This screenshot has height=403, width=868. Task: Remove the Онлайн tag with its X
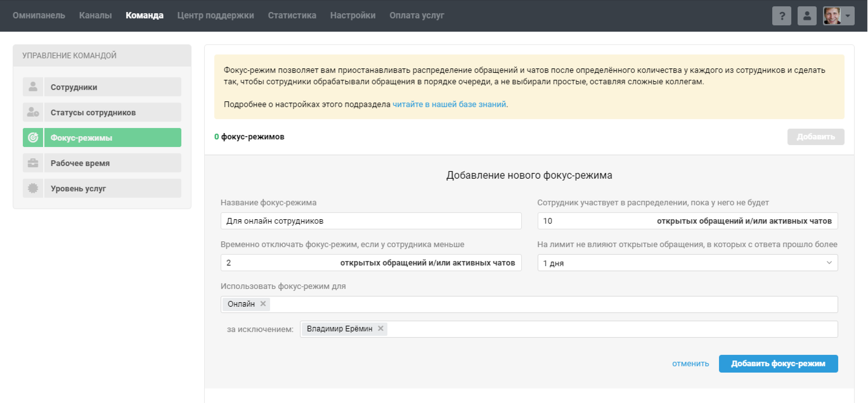click(x=263, y=304)
